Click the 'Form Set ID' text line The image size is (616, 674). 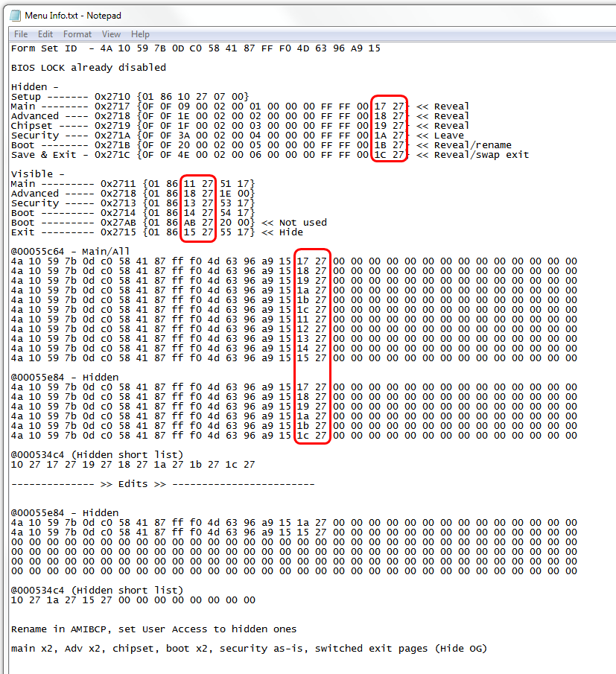point(196,48)
